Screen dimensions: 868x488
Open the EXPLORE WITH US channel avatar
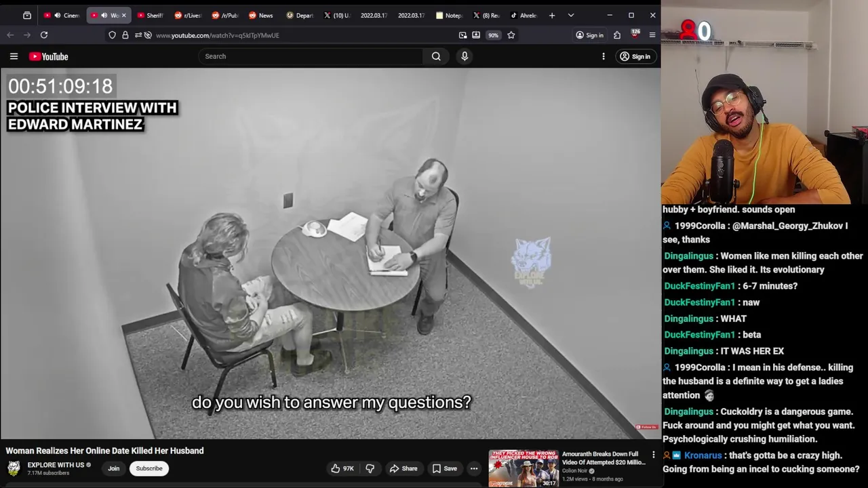click(x=14, y=468)
